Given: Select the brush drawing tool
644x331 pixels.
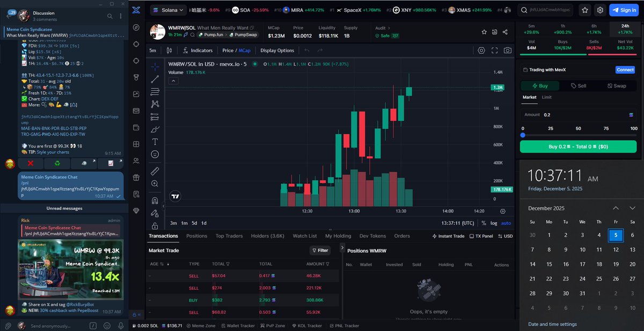Looking at the screenshot, I should (x=155, y=129).
